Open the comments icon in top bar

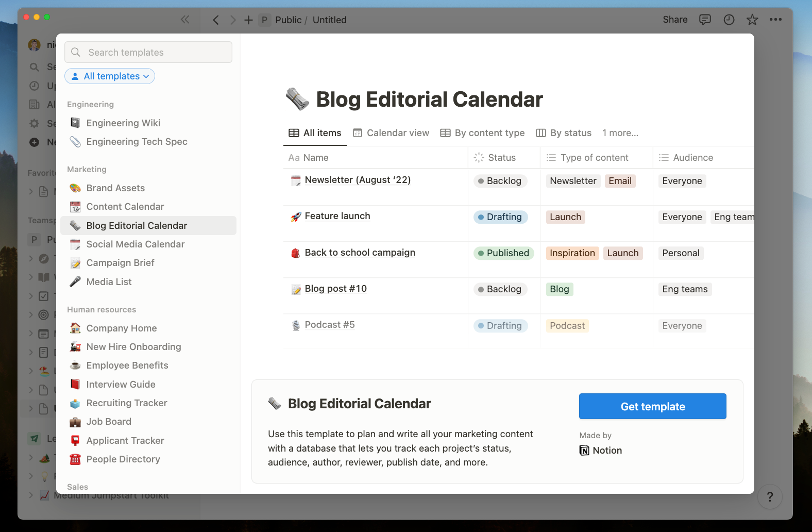click(x=705, y=20)
